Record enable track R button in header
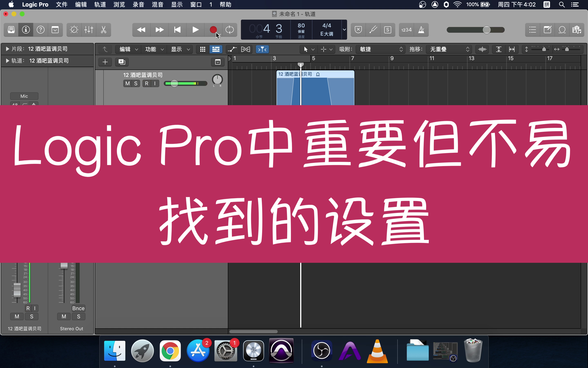Screen dimensions: 588x368 coord(147,83)
